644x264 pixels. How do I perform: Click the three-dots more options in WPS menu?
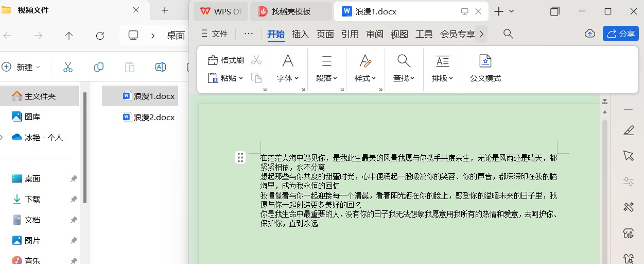pyautogui.click(x=249, y=34)
